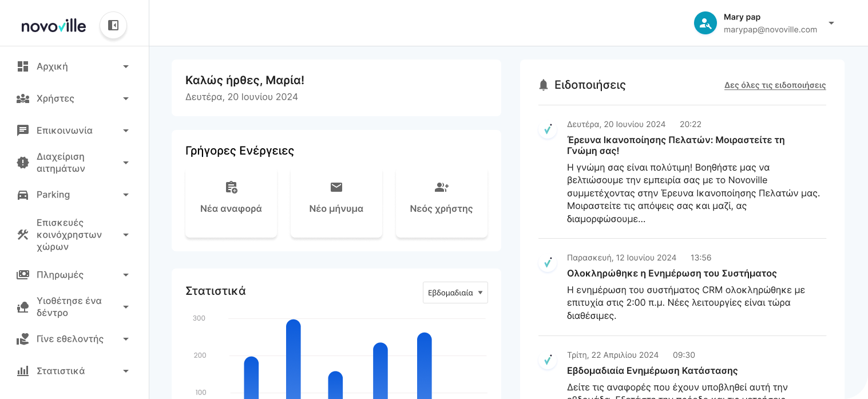Click the Επικοινωνία chat icon

[23, 131]
